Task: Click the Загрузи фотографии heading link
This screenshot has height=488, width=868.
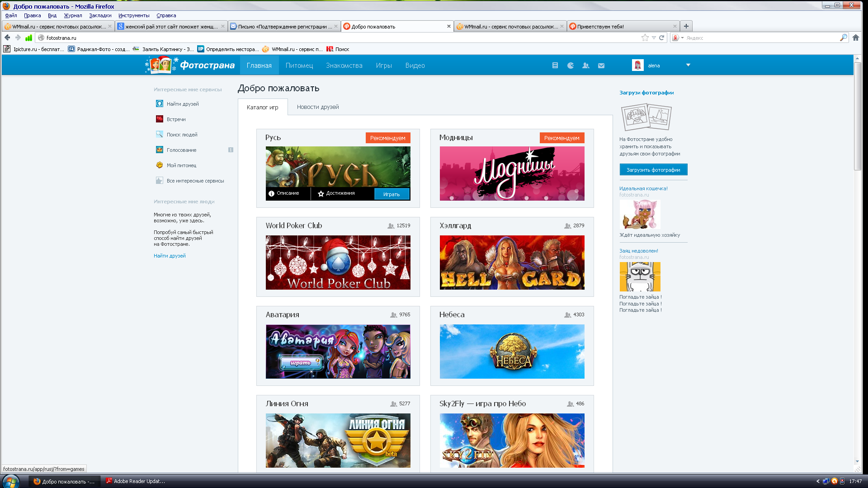Action: 646,93
